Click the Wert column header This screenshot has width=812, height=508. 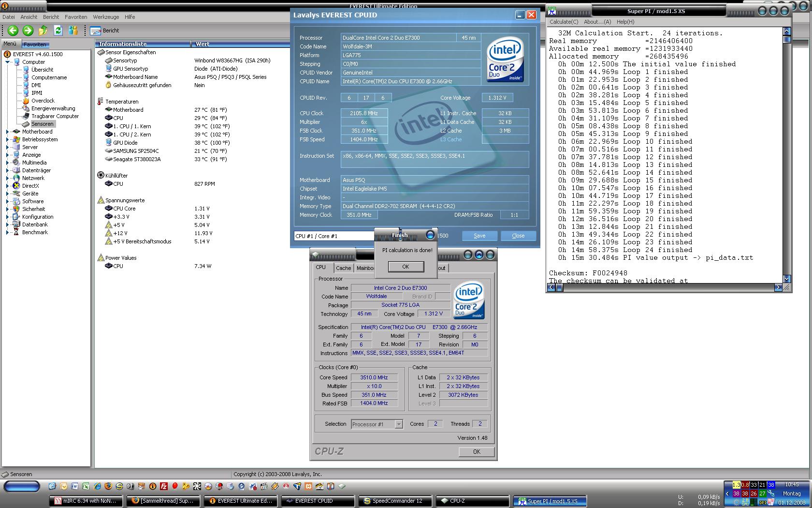click(240, 44)
